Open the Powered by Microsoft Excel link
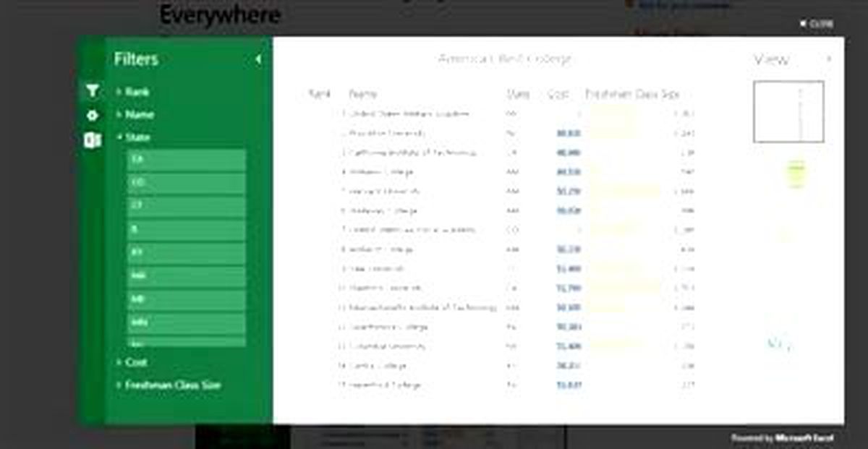Image resolution: width=868 pixels, height=449 pixels. (782, 437)
